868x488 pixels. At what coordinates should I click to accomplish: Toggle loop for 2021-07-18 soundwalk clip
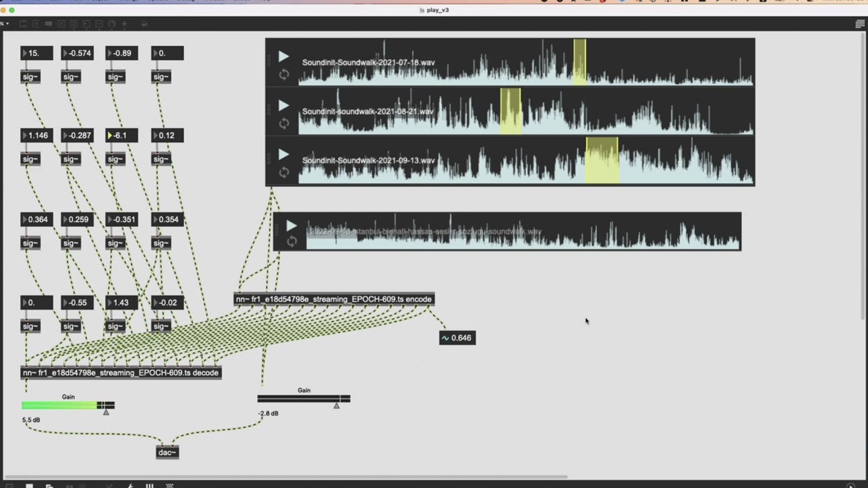284,75
